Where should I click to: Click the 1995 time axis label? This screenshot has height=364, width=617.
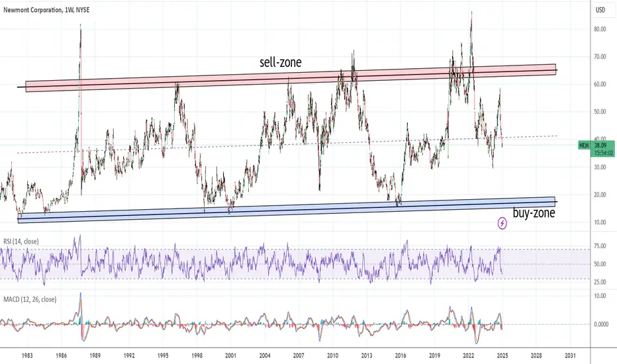[x=163, y=356]
